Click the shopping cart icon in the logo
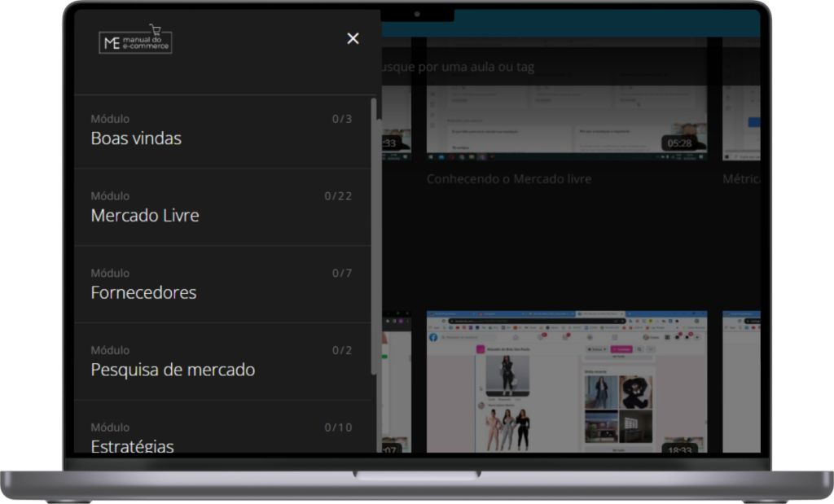834x504 pixels. tap(155, 29)
